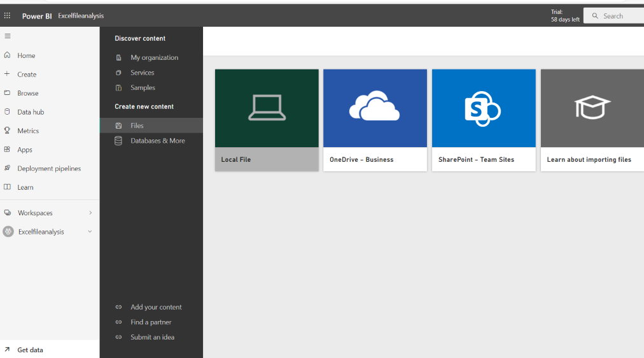Click the cloud icon on OneDrive tile

click(374, 106)
